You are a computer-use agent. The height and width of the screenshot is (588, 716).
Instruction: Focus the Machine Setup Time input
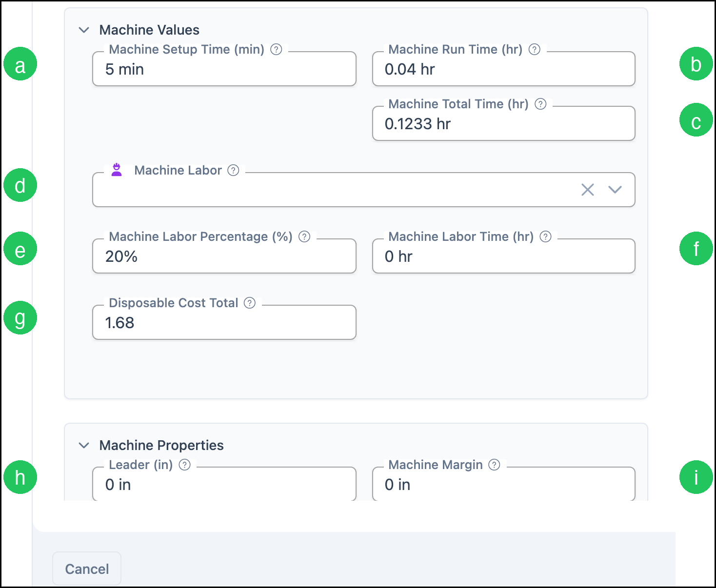(x=224, y=69)
